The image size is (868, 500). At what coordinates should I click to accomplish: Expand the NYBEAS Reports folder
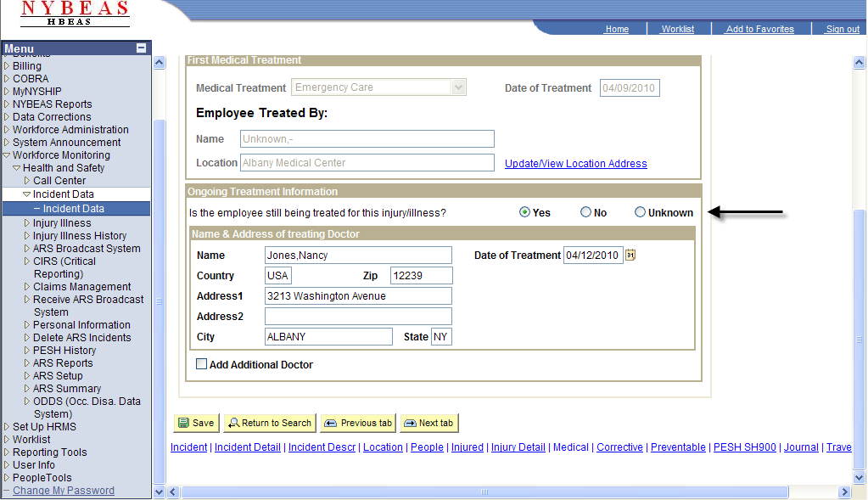click(7, 104)
